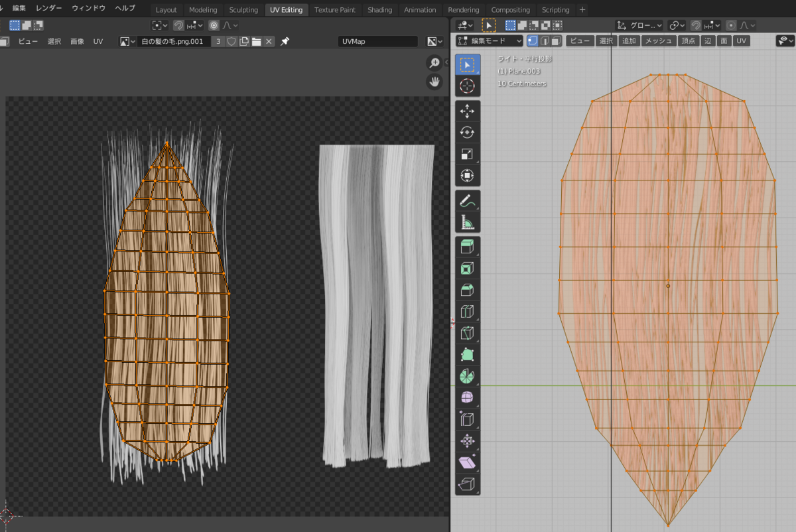796x532 pixels.
Task: Toggle snapping magnet in 3D viewport header
Action: pos(695,25)
